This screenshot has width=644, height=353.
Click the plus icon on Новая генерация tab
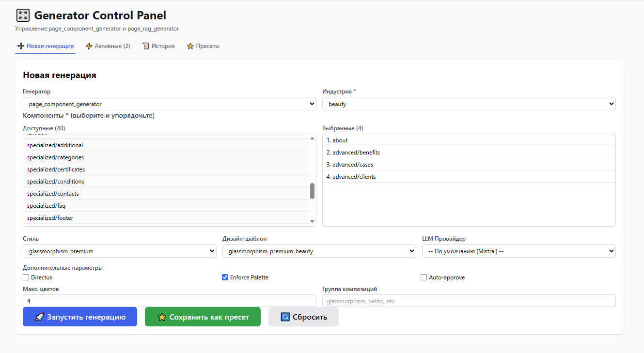coord(21,46)
